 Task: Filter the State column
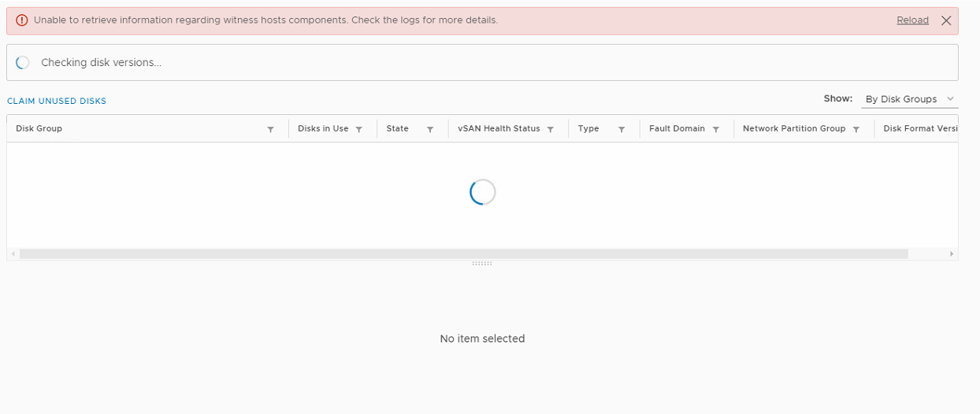(x=430, y=129)
